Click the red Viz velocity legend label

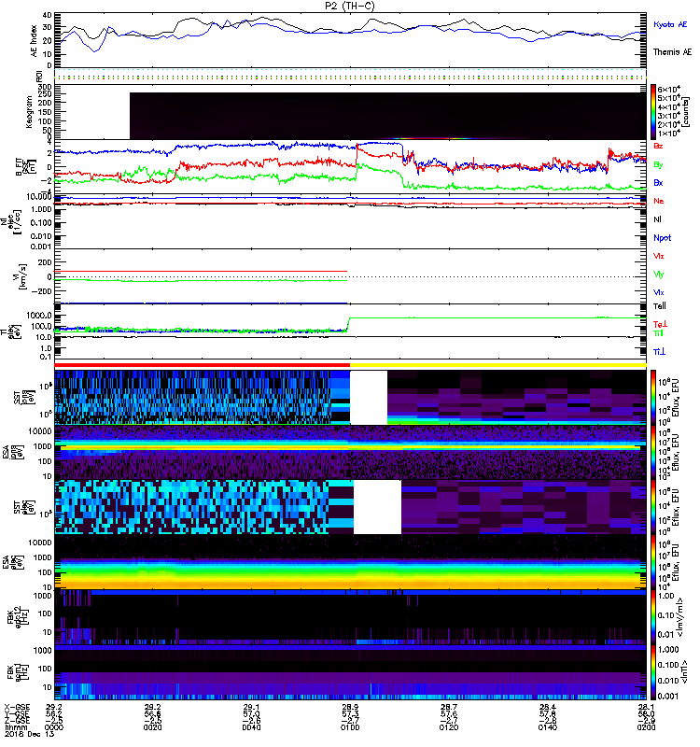click(659, 256)
